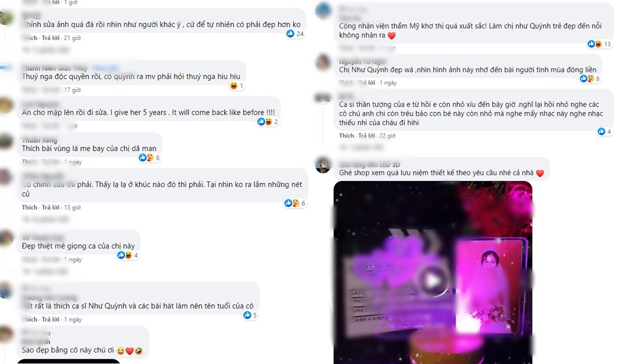Reply to the 13 giờ comment
624x364 pixels.
pos(51,207)
